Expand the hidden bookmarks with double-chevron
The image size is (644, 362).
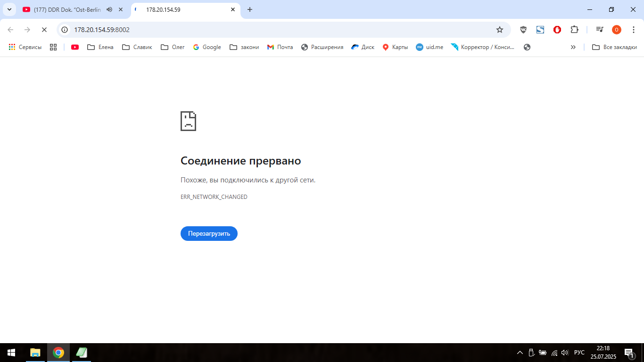[x=573, y=47]
